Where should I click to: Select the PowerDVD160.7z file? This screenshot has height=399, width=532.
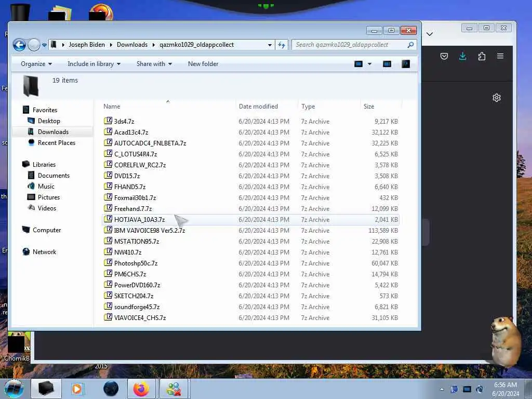(x=137, y=285)
